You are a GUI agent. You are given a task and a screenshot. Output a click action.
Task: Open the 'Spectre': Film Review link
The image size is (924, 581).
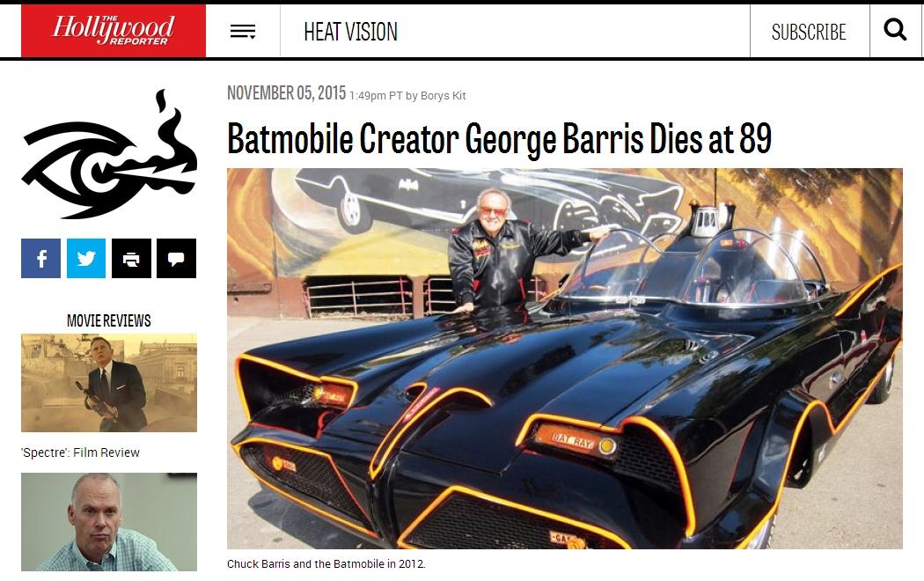point(80,452)
